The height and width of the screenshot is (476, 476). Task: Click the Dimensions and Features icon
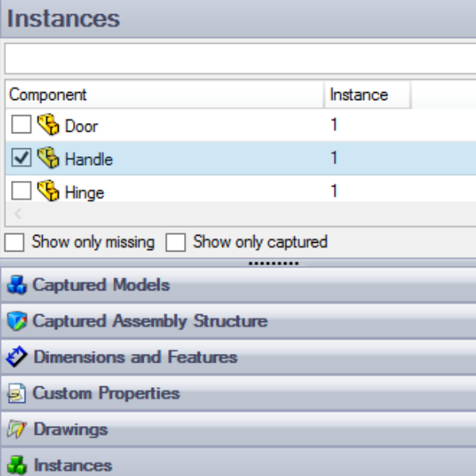[x=17, y=357]
